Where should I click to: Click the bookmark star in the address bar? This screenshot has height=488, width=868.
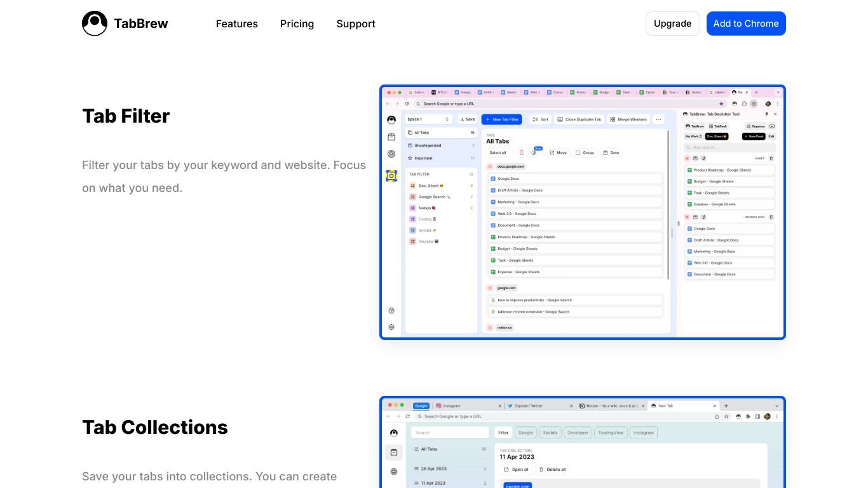point(721,104)
